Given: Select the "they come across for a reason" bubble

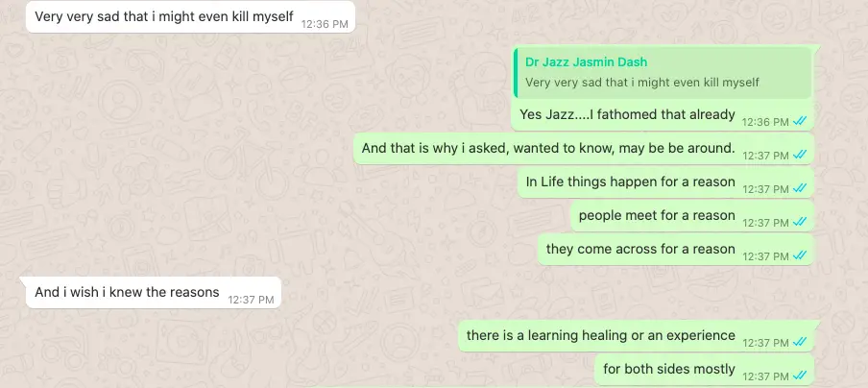Looking at the screenshot, I should coord(675,250).
